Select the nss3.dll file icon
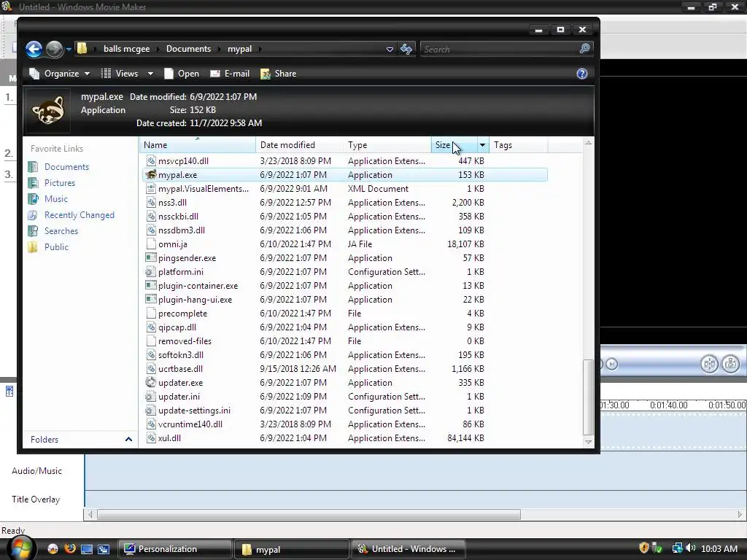 pyautogui.click(x=151, y=203)
